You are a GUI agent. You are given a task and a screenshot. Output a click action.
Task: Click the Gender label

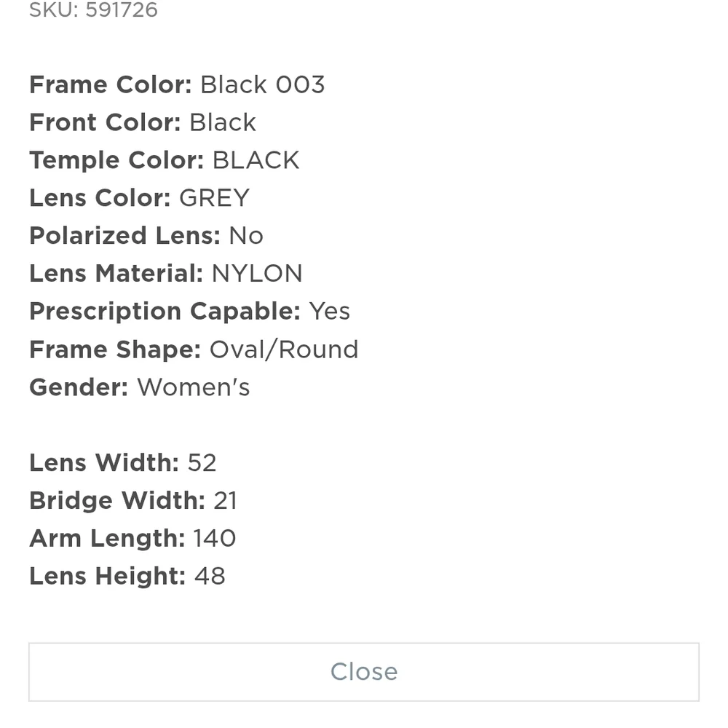(x=79, y=387)
